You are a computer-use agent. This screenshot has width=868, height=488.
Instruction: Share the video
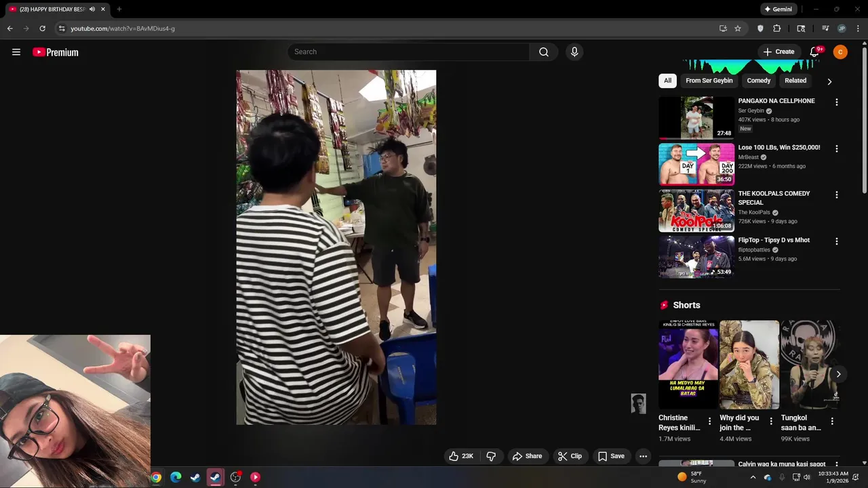pos(527,456)
